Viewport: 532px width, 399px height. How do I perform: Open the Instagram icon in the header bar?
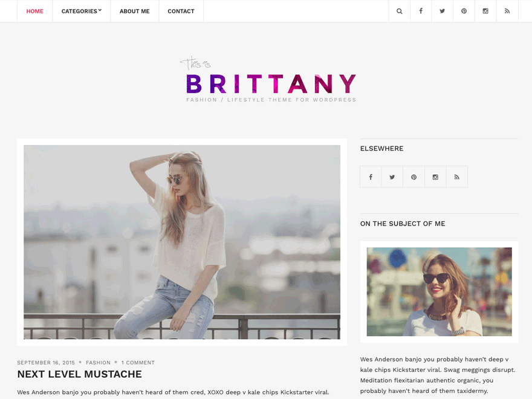coord(485,11)
